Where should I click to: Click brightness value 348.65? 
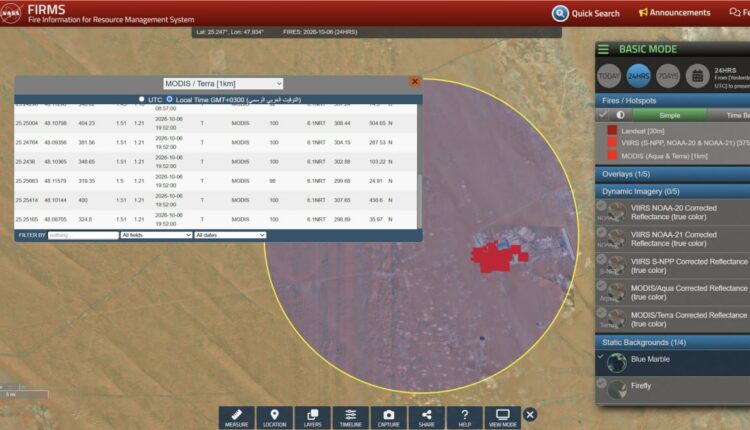point(87,162)
